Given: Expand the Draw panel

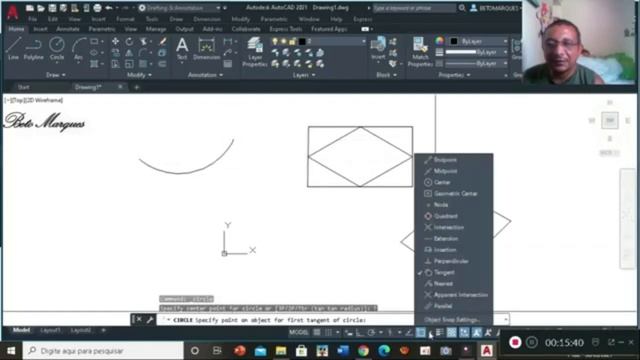Looking at the screenshot, I should point(56,75).
